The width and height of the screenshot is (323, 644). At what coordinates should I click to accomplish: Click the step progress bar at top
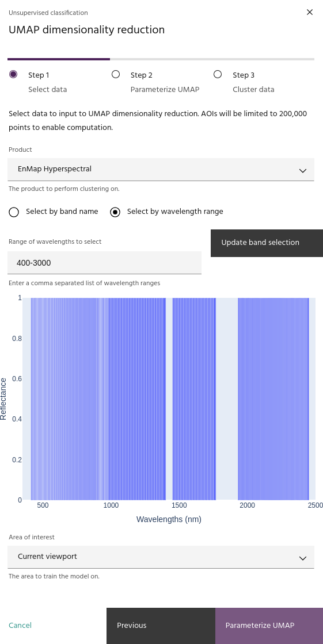pos(161,59)
